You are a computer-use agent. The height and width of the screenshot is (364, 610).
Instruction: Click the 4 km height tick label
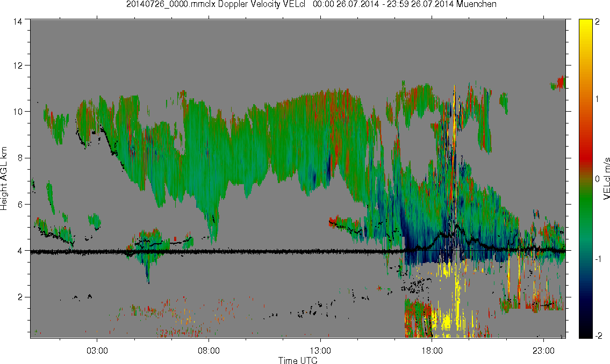19,251
